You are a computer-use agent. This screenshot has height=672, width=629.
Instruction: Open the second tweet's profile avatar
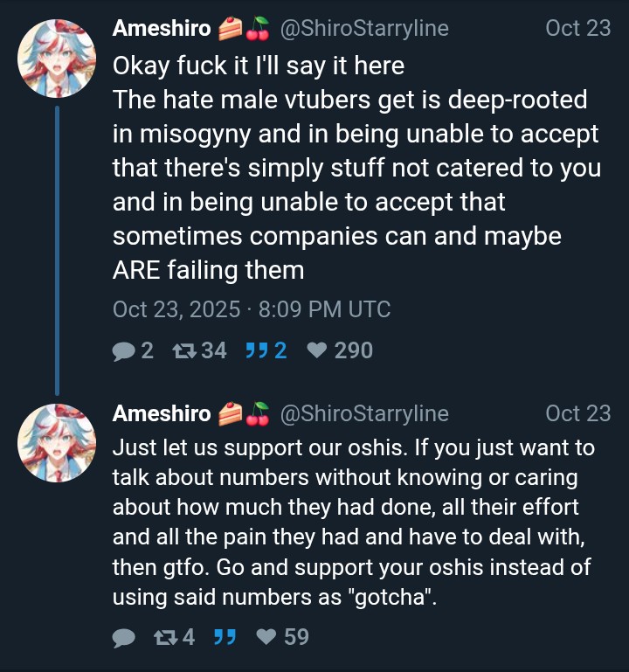(57, 442)
